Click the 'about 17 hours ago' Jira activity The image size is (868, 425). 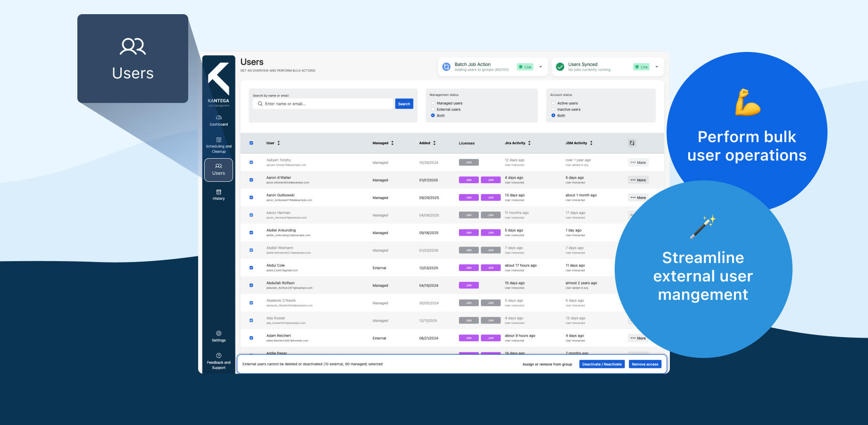click(x=521, y=265)
